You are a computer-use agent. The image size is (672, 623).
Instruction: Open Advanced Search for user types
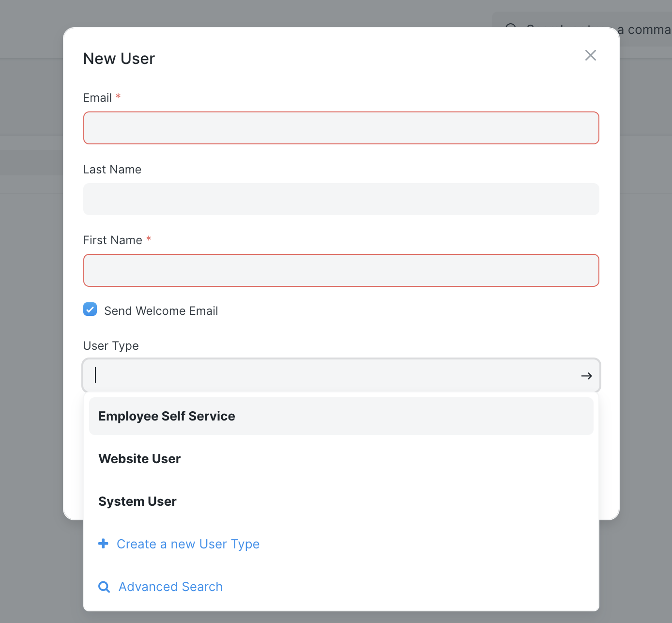[170, 587]
